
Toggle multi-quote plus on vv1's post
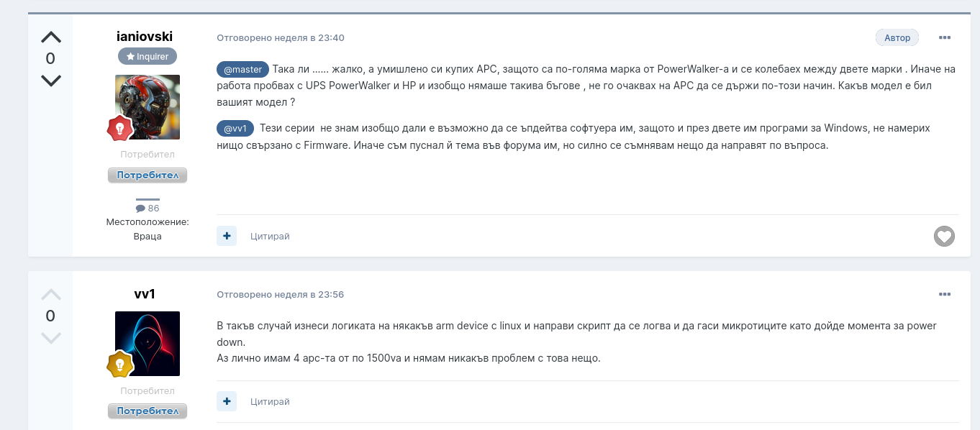point(227,401)
